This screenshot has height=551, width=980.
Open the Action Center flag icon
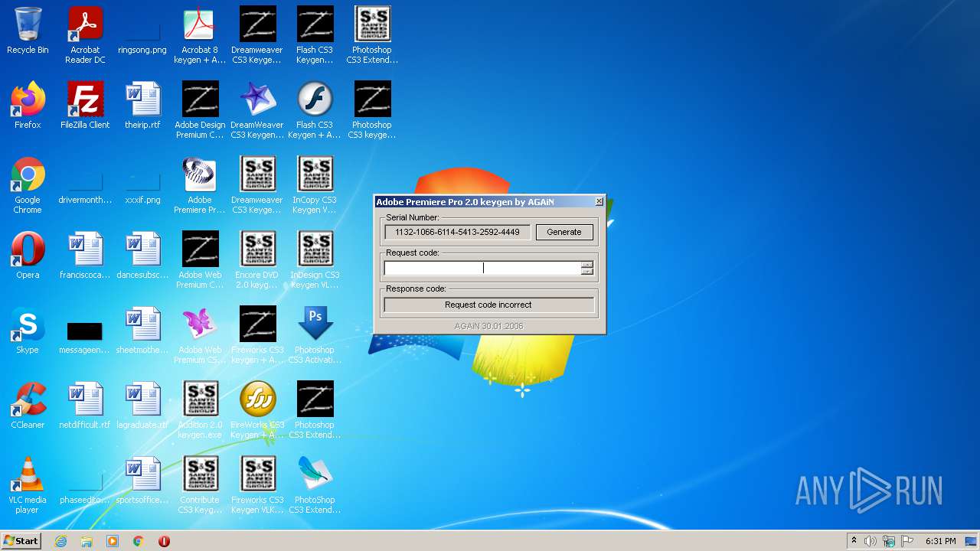pyautogui.click(x=907, y=541)
